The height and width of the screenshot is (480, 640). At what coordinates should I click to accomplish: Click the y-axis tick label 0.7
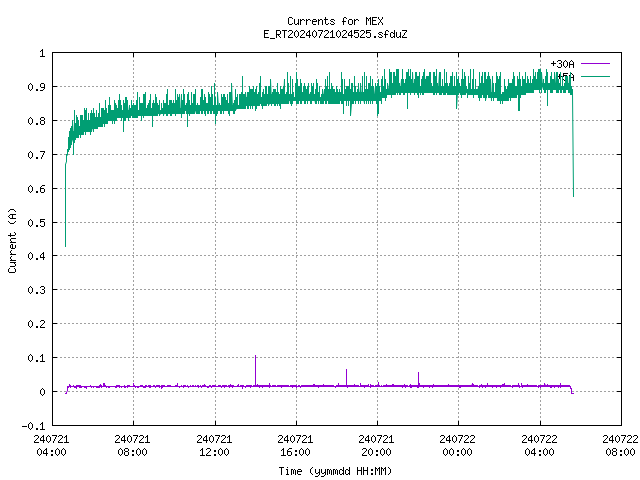tap(36, 155)
